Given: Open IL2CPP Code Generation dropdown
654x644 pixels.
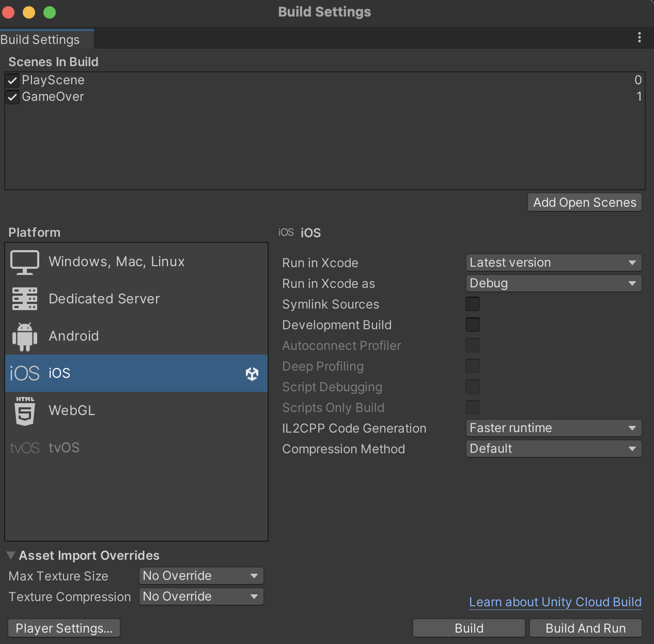Looking at the screenshot, I should click(x=554, y=428).
